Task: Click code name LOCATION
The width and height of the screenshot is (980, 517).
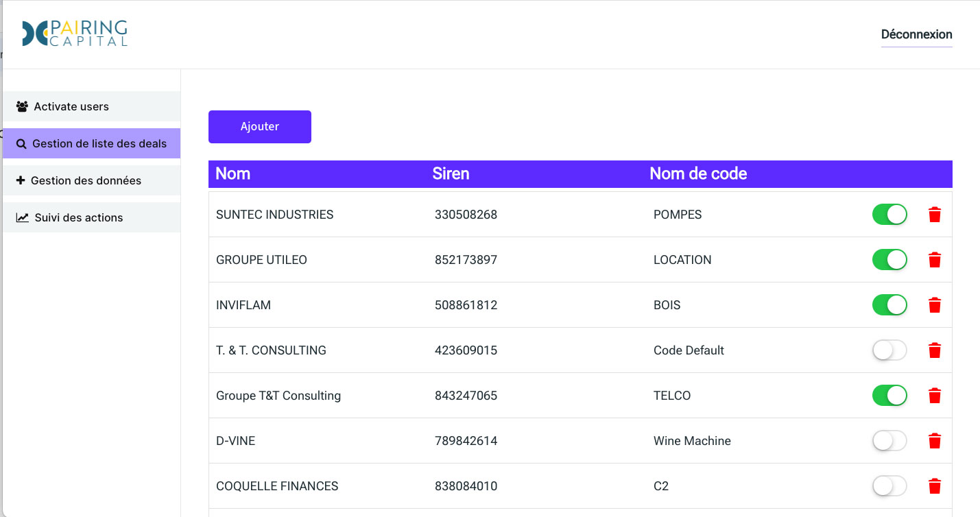Action: (x=682, y=260)
